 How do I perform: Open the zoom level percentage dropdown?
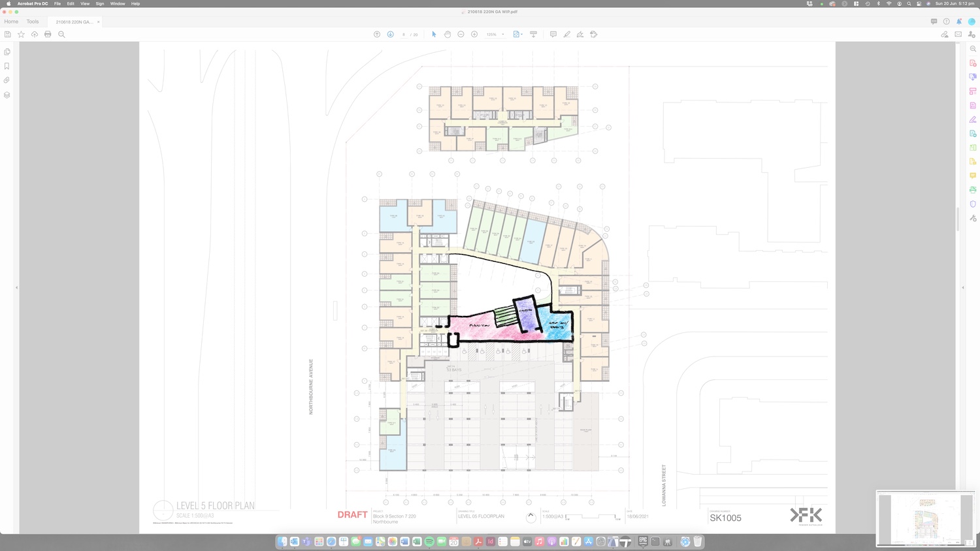pos(503,35)
